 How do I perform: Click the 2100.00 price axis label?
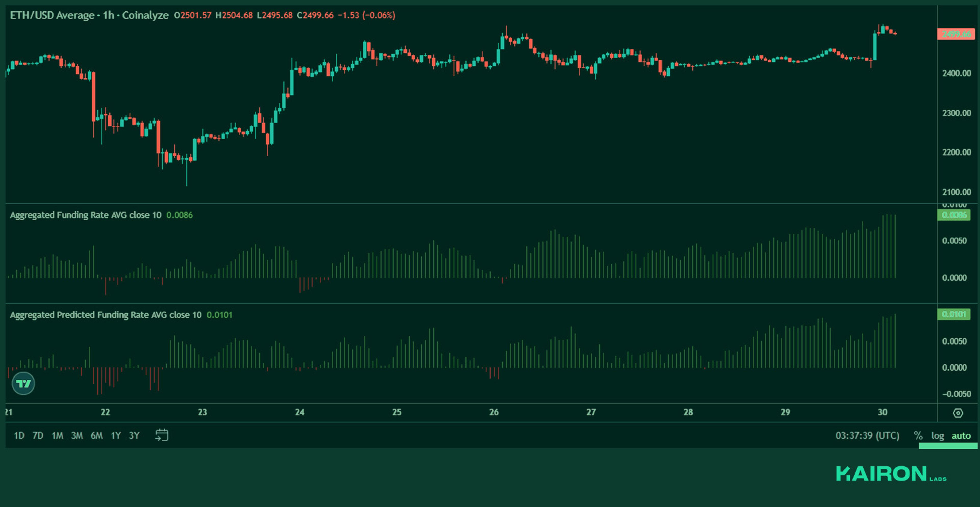pos(957,192)
